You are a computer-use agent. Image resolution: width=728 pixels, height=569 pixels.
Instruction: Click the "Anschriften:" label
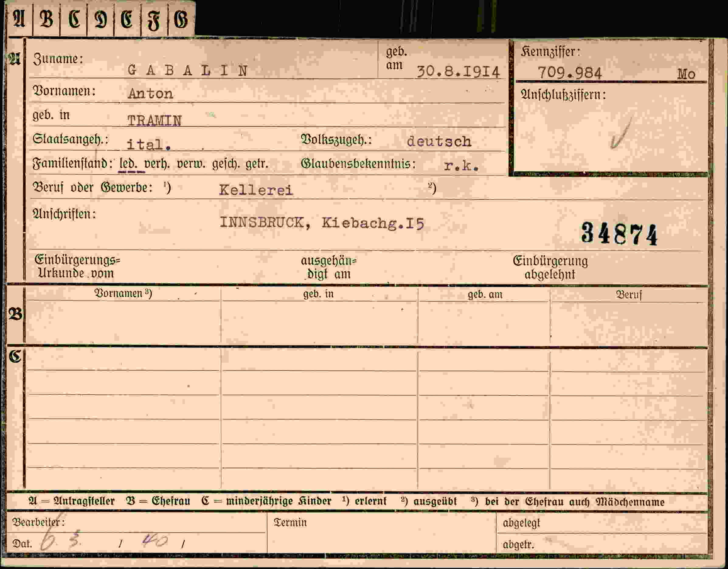pos(64,214)
